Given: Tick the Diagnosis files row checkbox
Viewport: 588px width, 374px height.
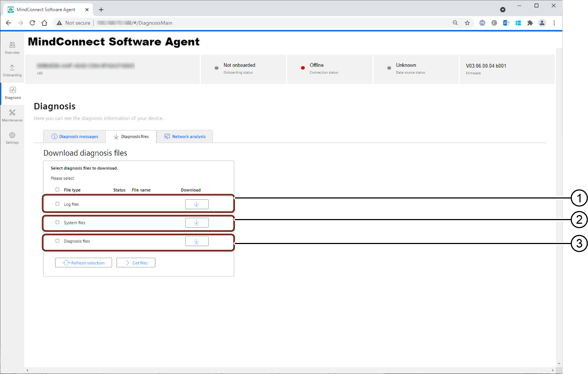Looking at the screenshot, I should pyautogui.click(x=57, y=241).
